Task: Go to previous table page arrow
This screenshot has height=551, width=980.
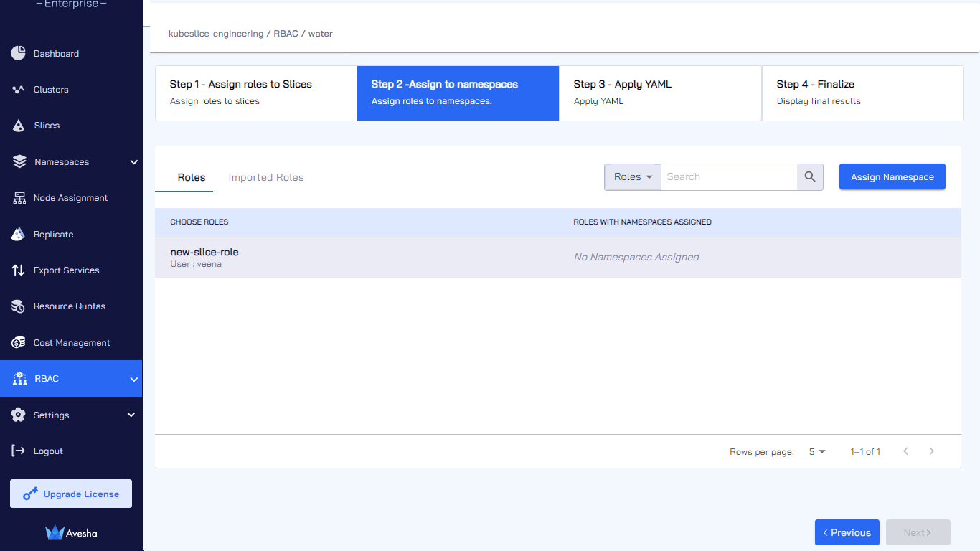Action: tap(905, 451)
